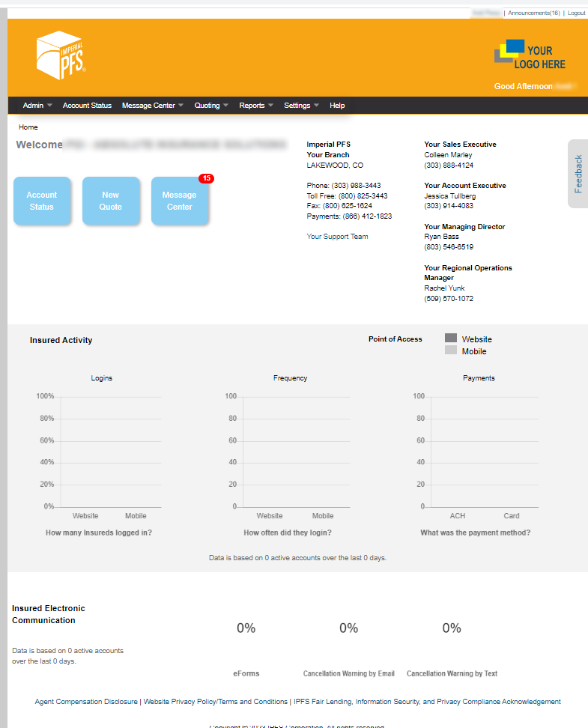Click Ryan Bass managing director name
The image size is (588, 728).
click(441, 237)
